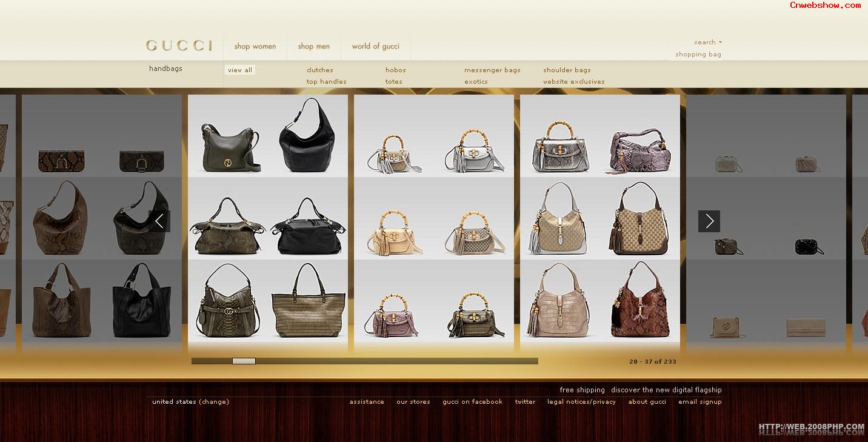Open the twitter link
The height and width of the screenshot is (442, 868).
click(525, 401)
